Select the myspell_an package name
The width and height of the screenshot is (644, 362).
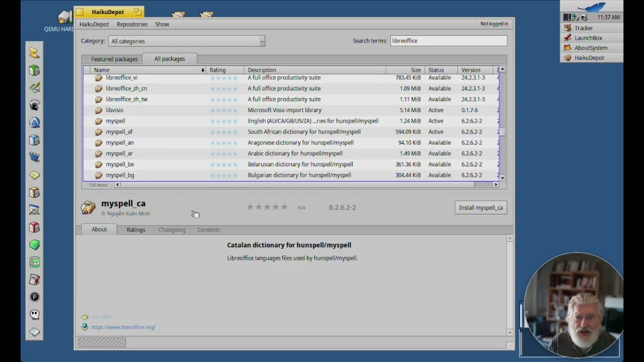click(120, 143)
